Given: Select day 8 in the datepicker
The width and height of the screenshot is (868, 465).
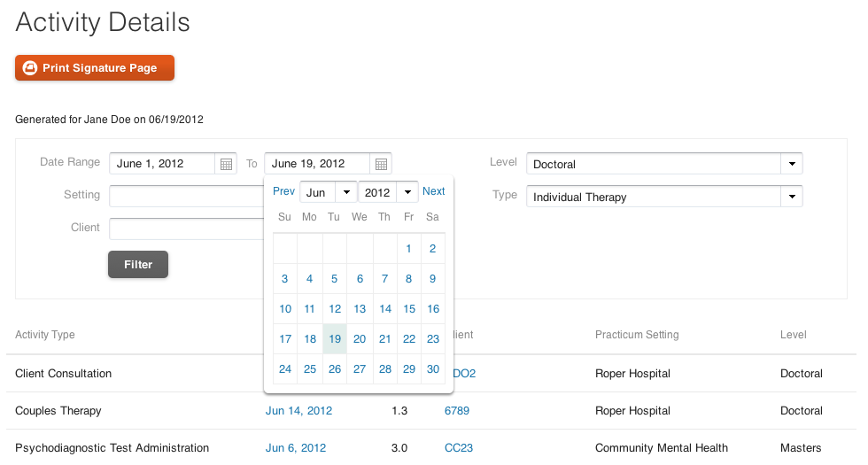Looking at the screenshot, I should (x=408, y=278).
